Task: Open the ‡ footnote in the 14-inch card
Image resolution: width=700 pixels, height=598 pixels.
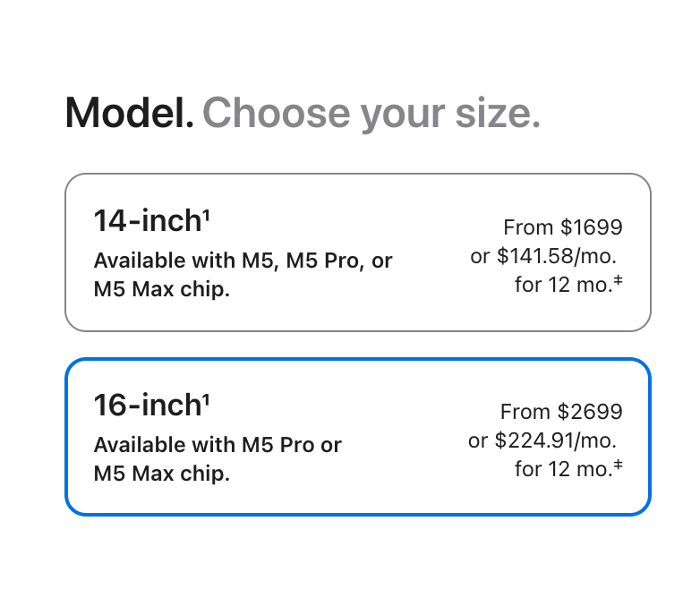Action: pyautogui.click(x=619, y=280)
